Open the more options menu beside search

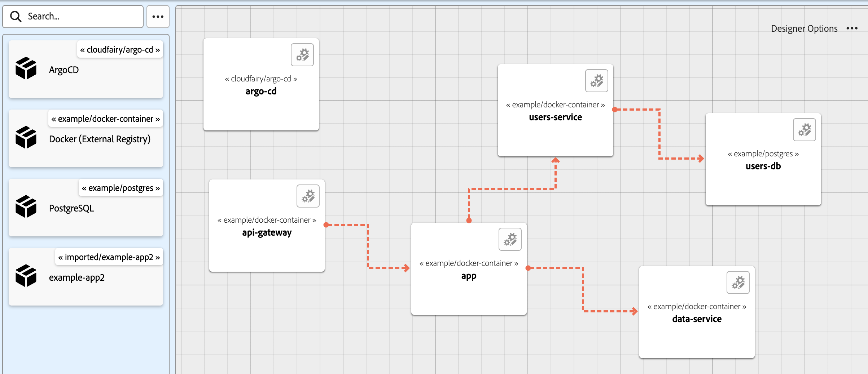point(158,17)
